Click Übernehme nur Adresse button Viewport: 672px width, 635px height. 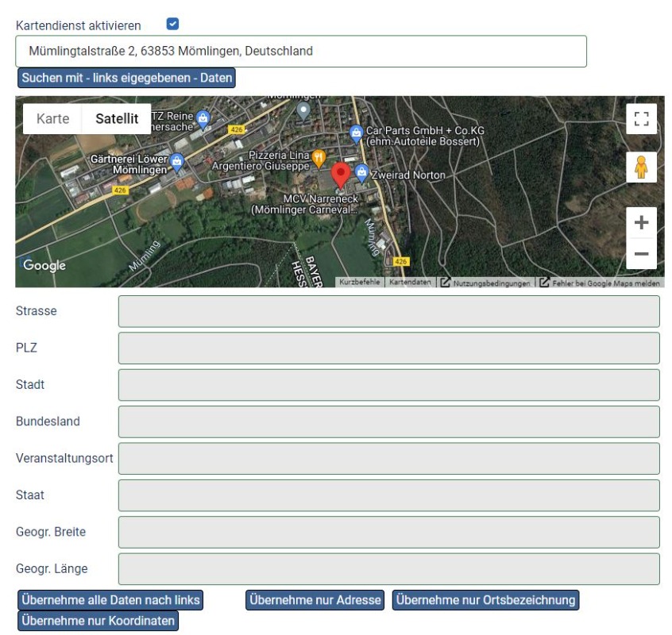pos(315,600)
